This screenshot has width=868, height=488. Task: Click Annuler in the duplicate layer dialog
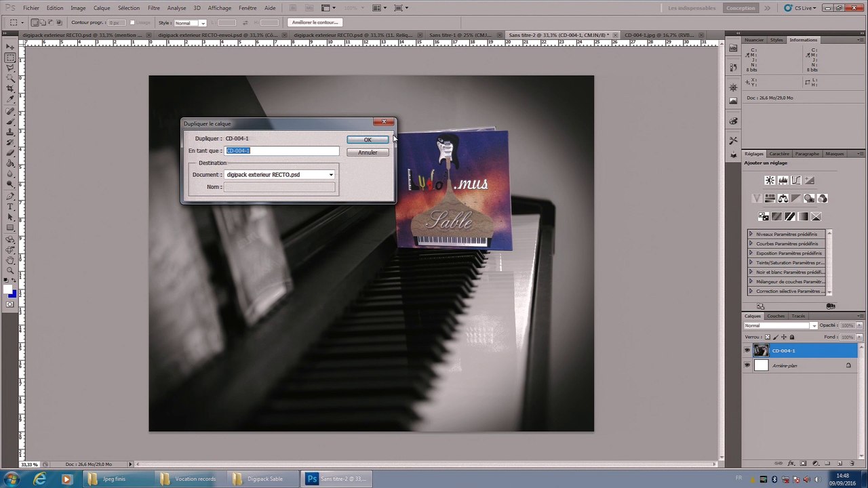click(368, 152)
